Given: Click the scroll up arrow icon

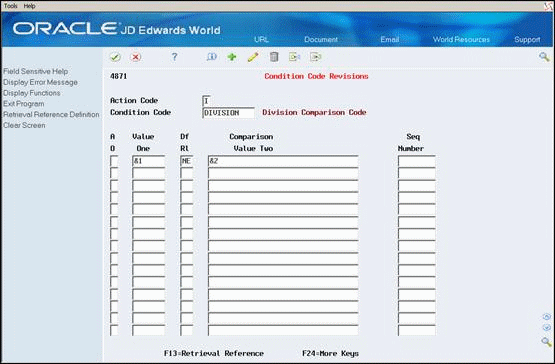Looking at the screenshot, I should tap(547, 317).
